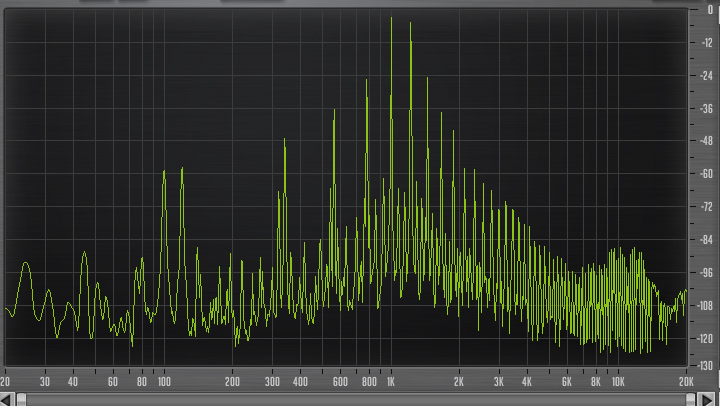The height and width of the screenshot is (406, 720).
Task: Click the -96 dB scale label
Action: 706,272
